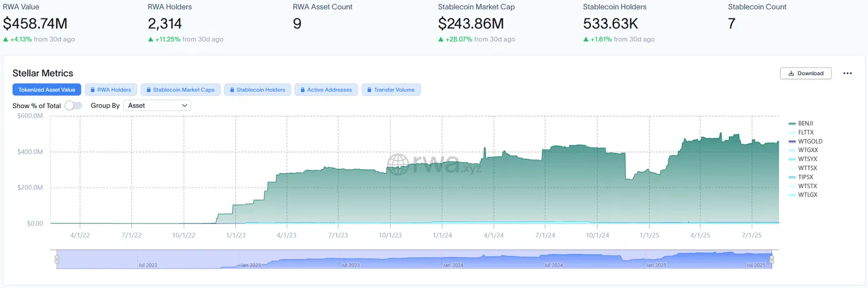Hide the WTGOLD series in legend
868x288 pixels.
pos(805,141)
